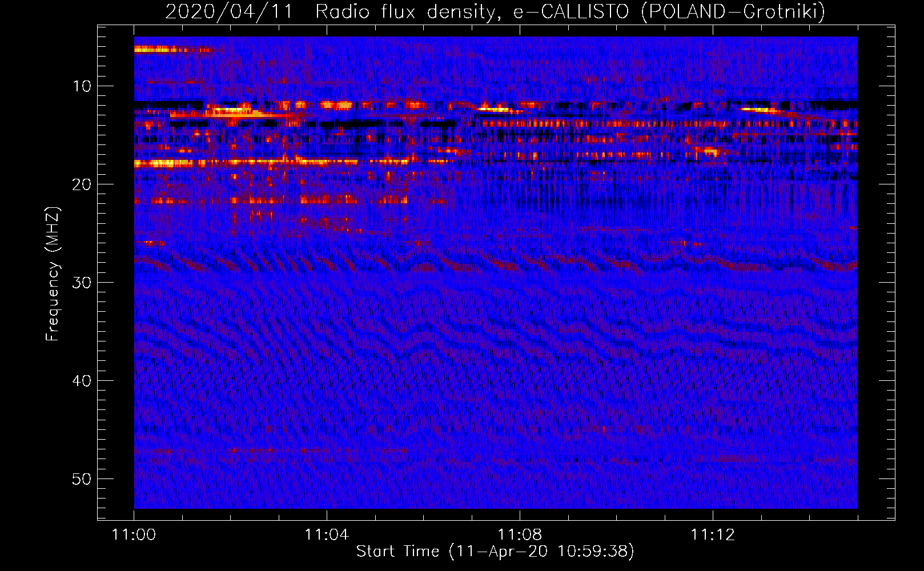Screen dimensions: 924x571
Task: Click the "40" frequency tick label
Action: click(82, 381)
